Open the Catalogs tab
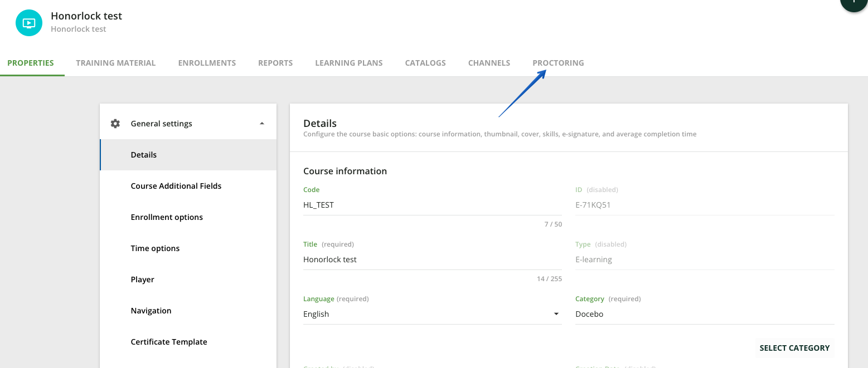The width and height of the screenshot is (868, 368). click(425, 63)
